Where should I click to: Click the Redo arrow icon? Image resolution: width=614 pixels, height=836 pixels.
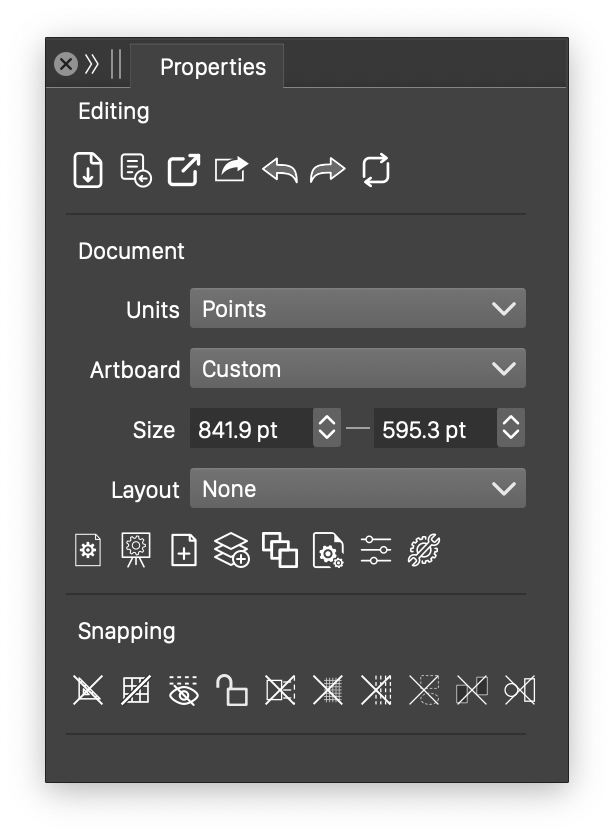[327, 170]
